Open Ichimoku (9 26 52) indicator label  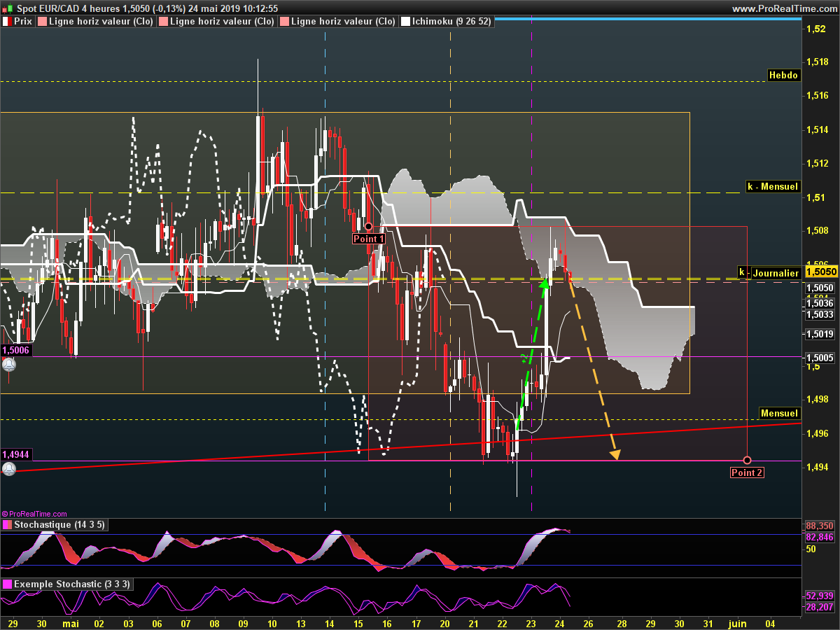tap(451, 22)
